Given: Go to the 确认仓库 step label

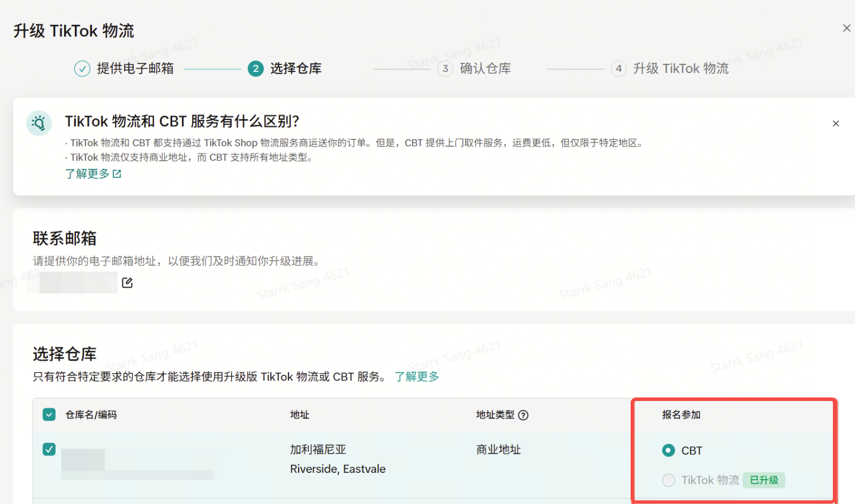Looking at the screenshot, I should click(x=485, y=69).
